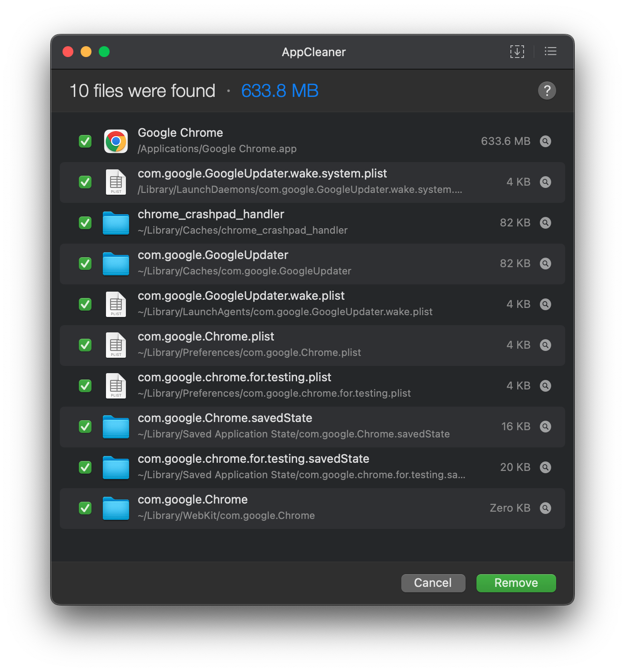Toggle checkbox for com.google.GoogleUpdater caches folder
The height and width of the screenshot is (672, 625).
85,264
